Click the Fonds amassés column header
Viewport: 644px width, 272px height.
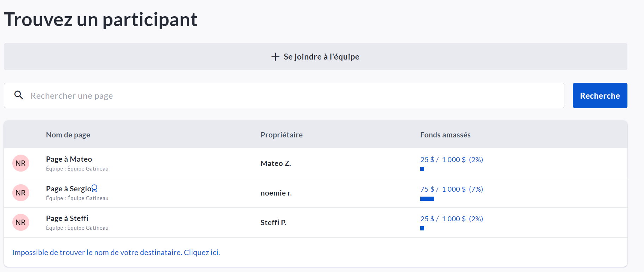(445, 135)
